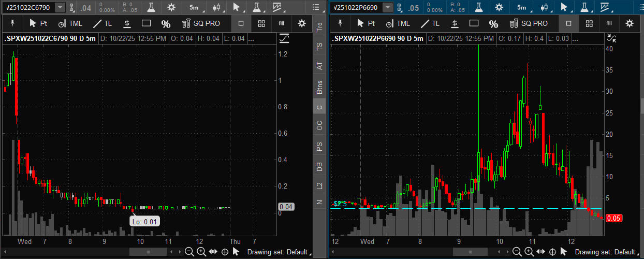
Task: Click the zoom out magnifier below the left chart
Action: [x=189, y=252]
